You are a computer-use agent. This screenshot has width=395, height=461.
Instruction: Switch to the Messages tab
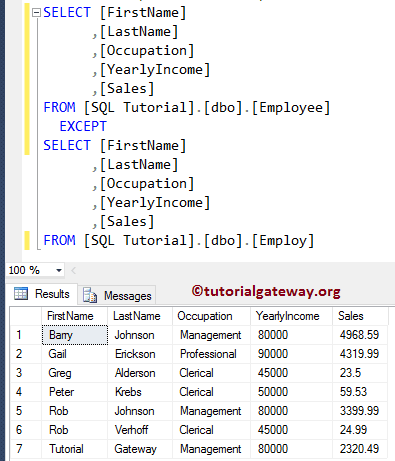click(117, 295)
